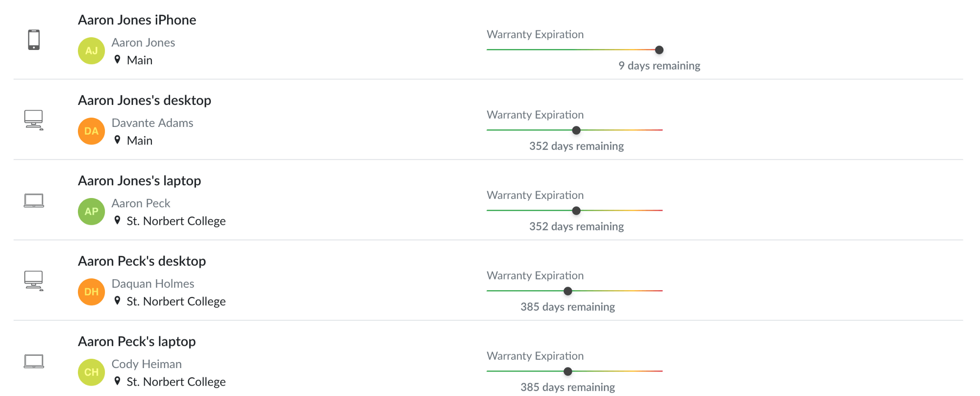Click the desktop icon for Aaron Peck's desktop

pos(34,280)
